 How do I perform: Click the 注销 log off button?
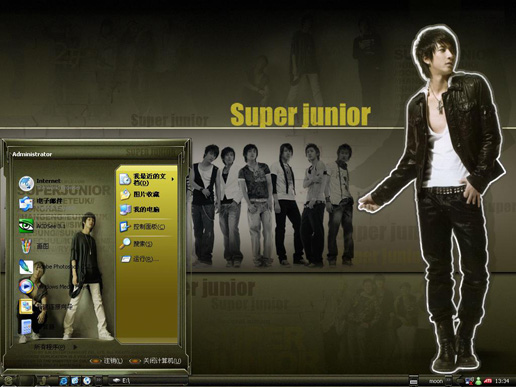pyautogui.click(x=107, y=361)
